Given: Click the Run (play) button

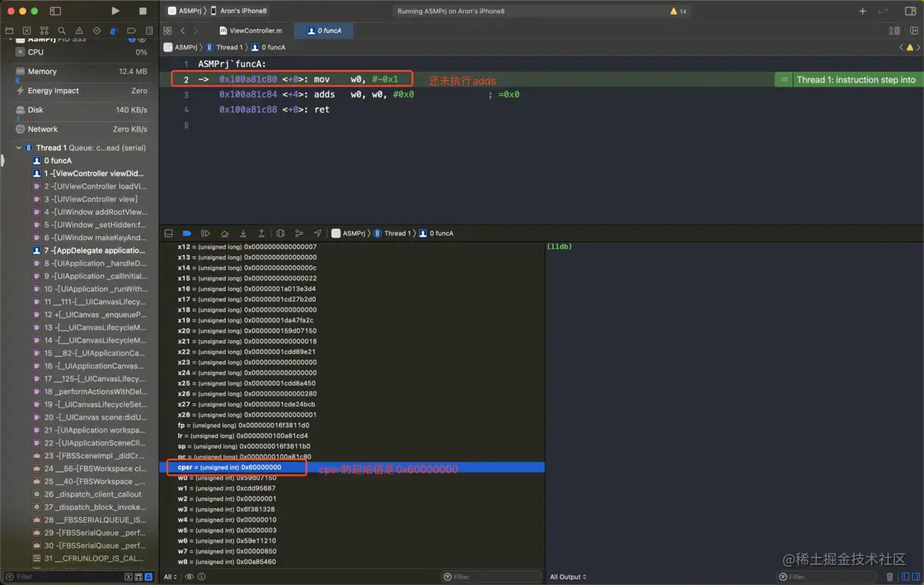Looking at the screenshot, I should pos(115,11).
